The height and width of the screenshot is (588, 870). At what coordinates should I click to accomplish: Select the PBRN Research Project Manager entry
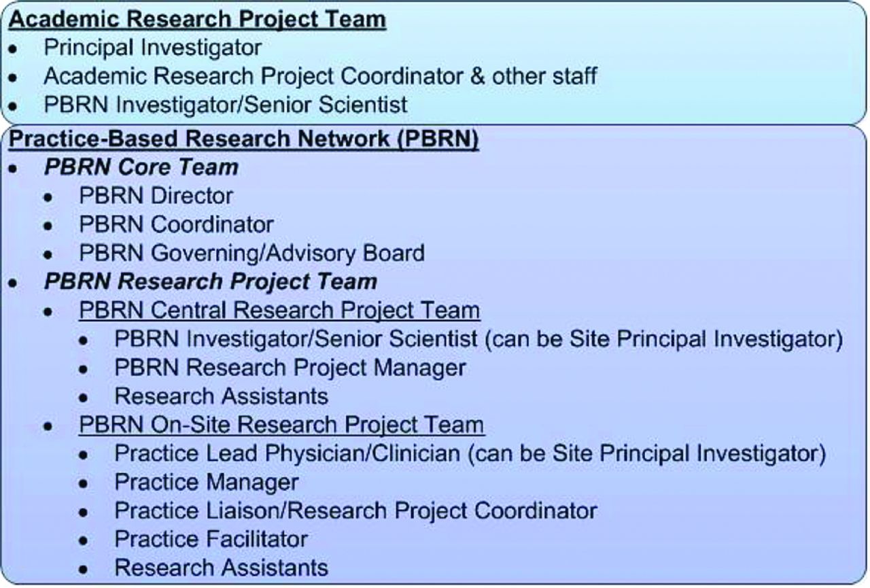[x=290, y=367]
